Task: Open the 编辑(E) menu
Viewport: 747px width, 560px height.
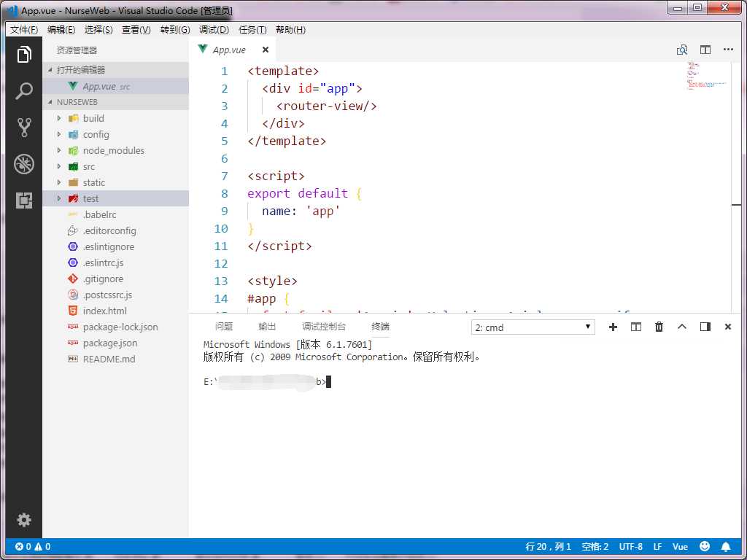Action: point(61,29)
